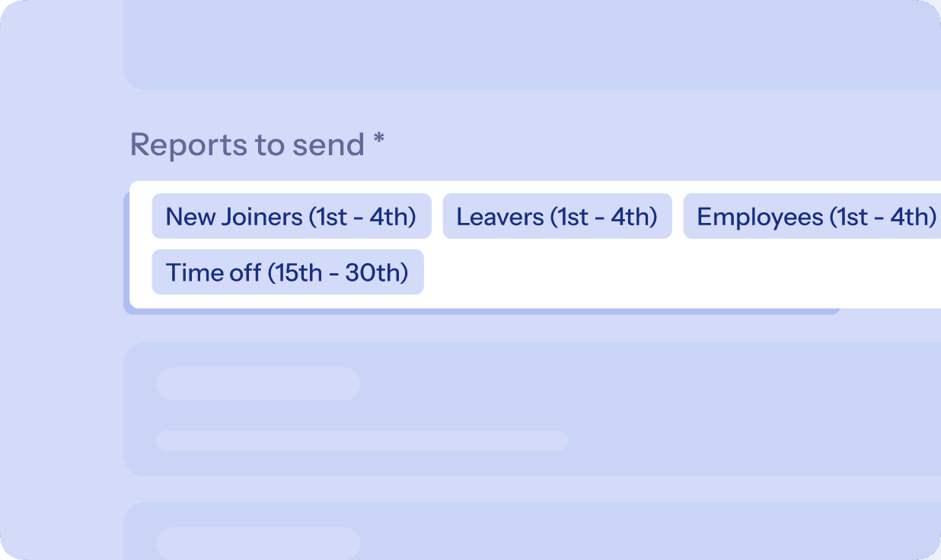Click the gap between Leavers and Employees chips

click(678, 217)
